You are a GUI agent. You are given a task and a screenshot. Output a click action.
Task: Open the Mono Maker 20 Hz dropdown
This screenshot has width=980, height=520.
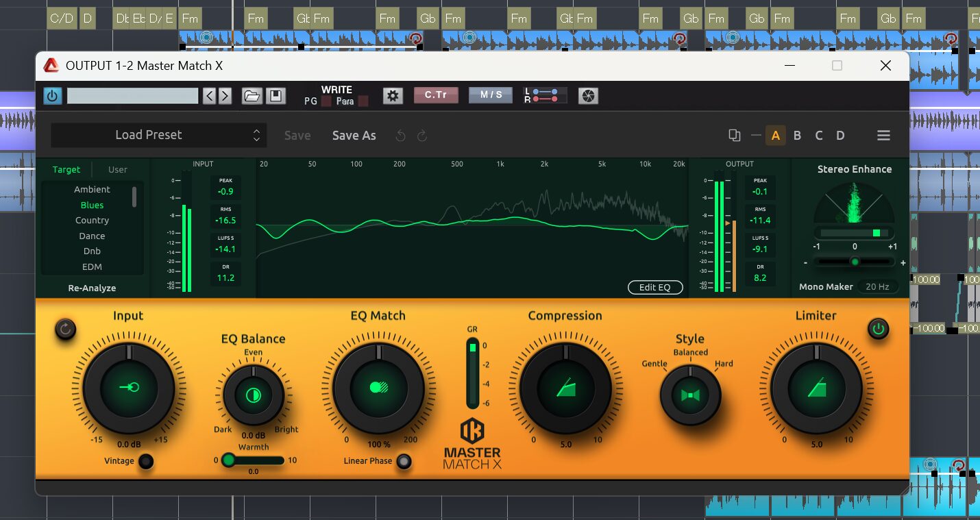pos(877,287)
